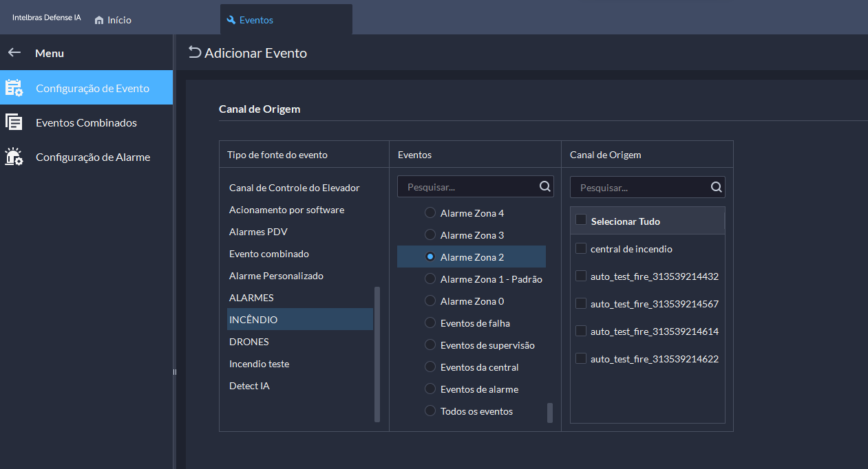Click the Configuração de Alarme siren icon
The image size is (868, 469).
tap(14, 157)
